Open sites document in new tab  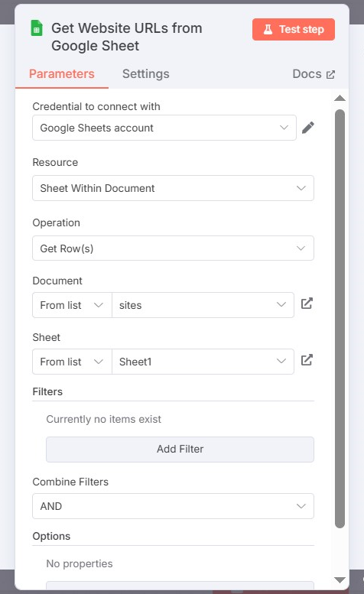[307, 303]
